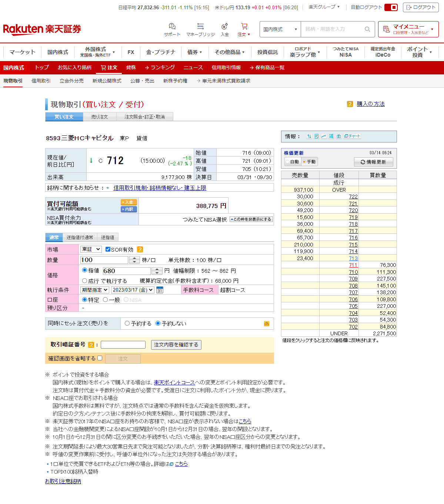Expand the 期間指定 execution condition dropdown

click(x=94, y=290)
